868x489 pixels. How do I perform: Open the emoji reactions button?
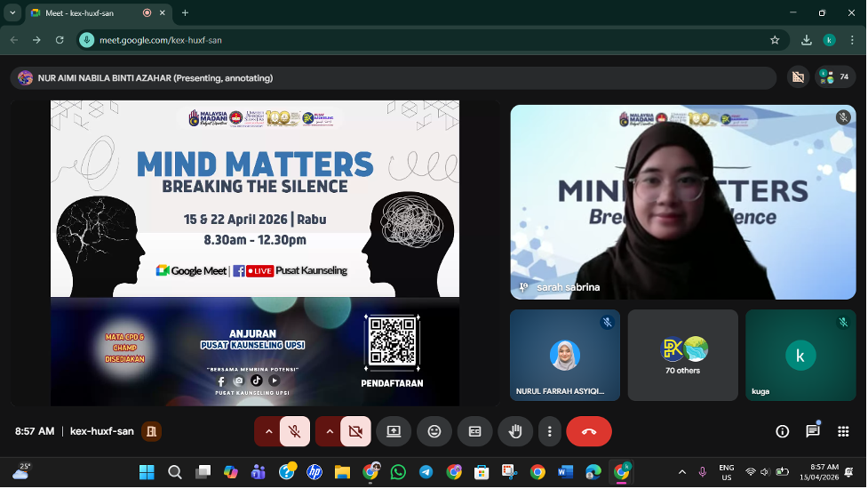tap(434, 431)
